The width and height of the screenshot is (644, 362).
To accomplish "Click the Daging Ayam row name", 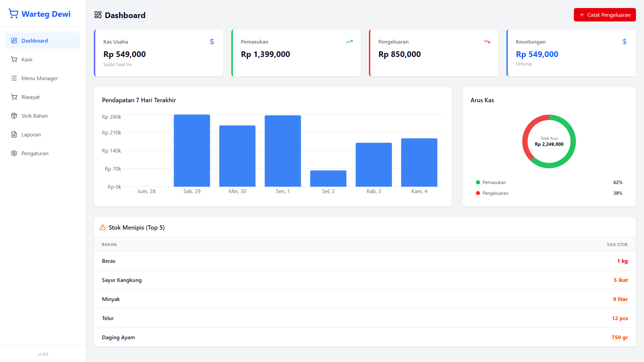I will (x=118, y=337).
